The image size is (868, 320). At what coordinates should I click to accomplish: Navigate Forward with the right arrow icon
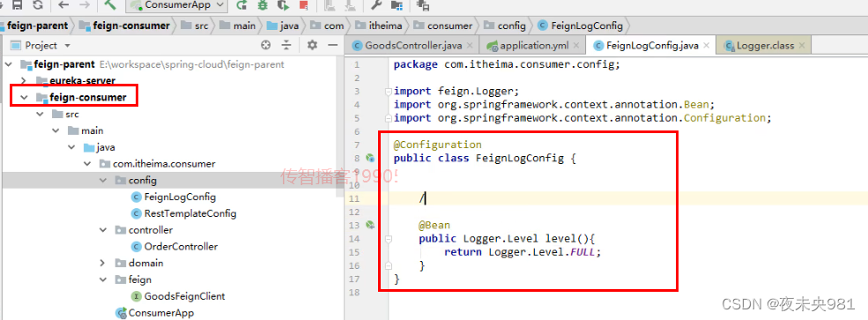(84, 5)
